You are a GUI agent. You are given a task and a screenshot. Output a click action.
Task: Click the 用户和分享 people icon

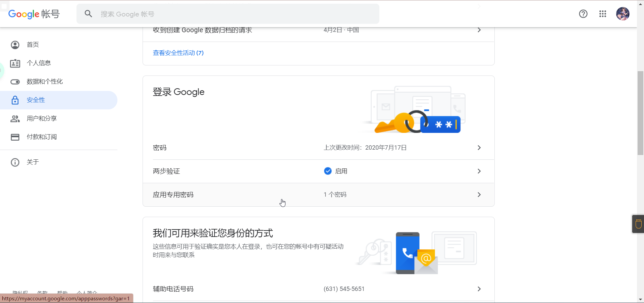[15, 118]
